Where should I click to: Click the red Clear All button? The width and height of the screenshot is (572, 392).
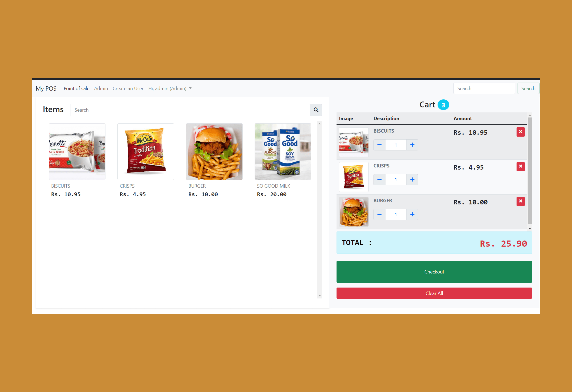pyautogui.click(x=434, y=293)
